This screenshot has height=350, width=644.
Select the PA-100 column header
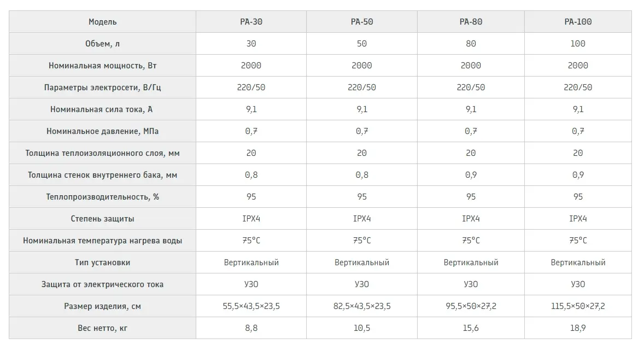[x=578, y=22]
